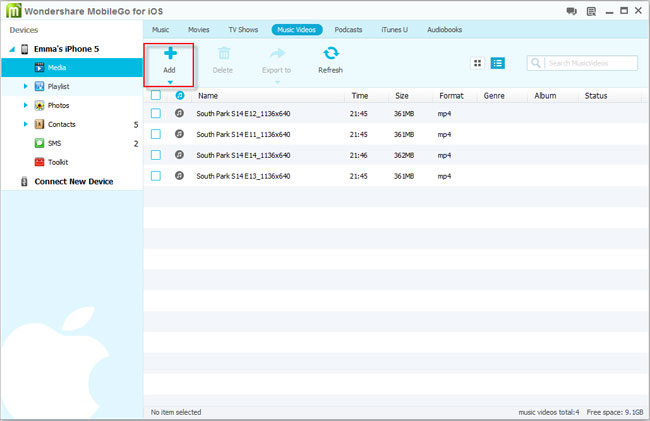The image size is (650, 421).
Task: Open the Audiobooks tab
Action: pos(444,30)
